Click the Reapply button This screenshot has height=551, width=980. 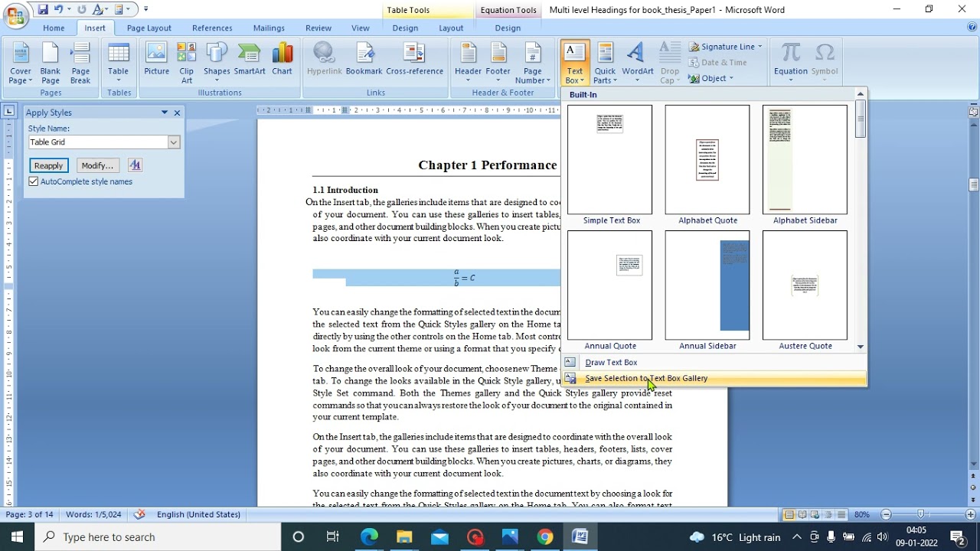[x=48, y=165]
